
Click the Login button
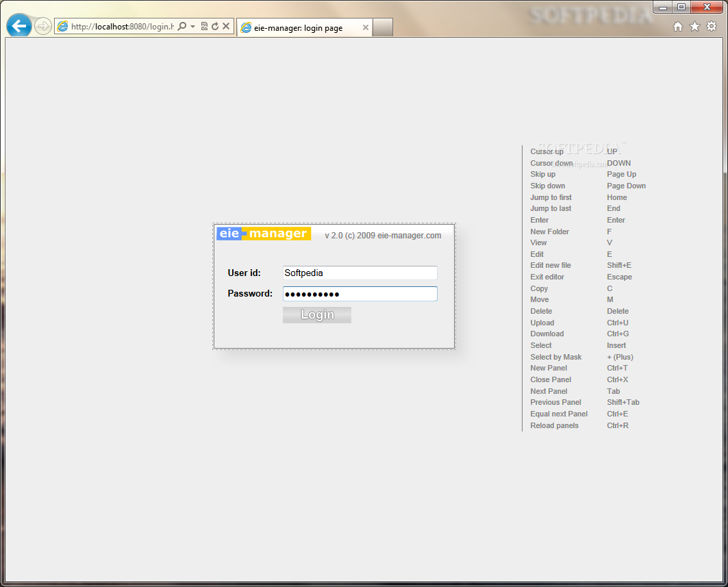click(317, 315)
